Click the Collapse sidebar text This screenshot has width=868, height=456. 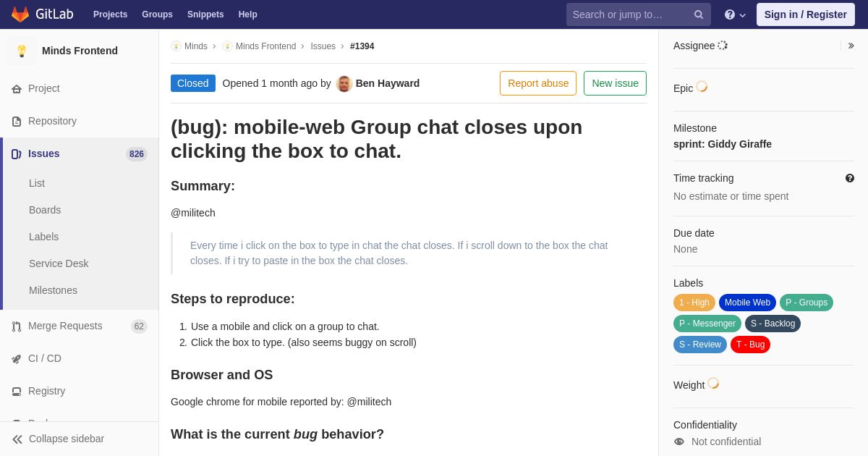coord(67,439)
